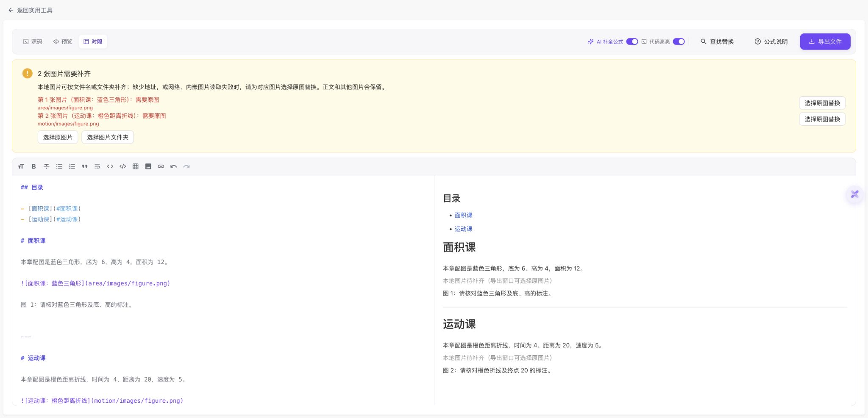Click the 选择图片文件夹 button
Viewport: 868px width, 418px height.
tap(108, 137)
